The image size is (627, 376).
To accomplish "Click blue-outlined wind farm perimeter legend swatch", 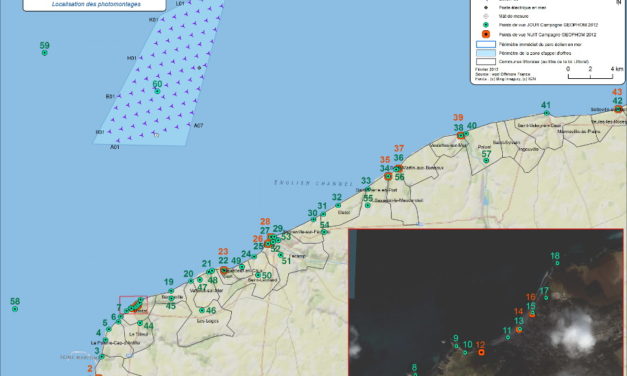I will (x=486, y=44).
